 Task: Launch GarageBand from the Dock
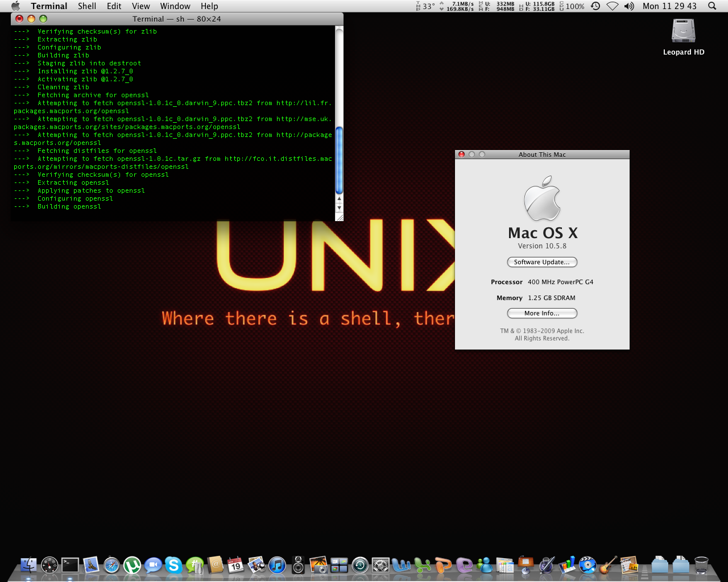608,565
